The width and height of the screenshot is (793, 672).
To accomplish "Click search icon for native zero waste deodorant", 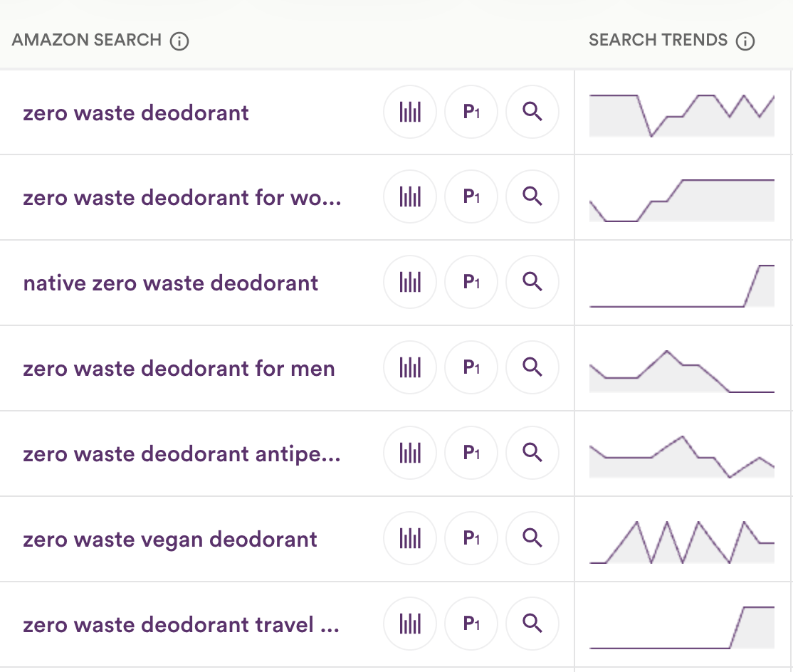I will point(532,282).
